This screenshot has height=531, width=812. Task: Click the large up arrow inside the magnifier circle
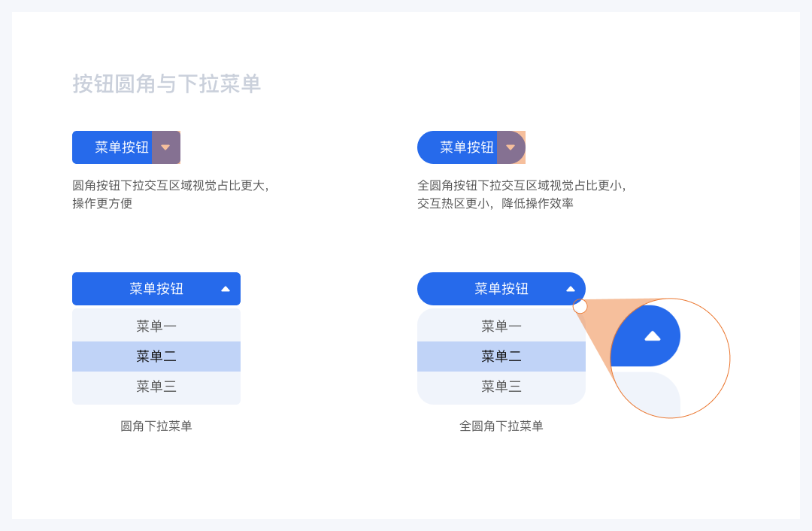tap(653, 335)
